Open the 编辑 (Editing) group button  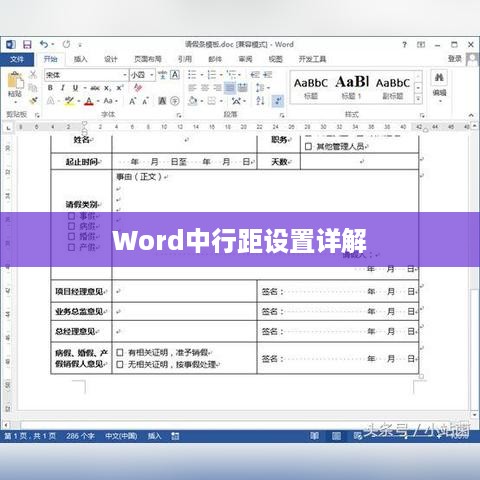(439, 86)
